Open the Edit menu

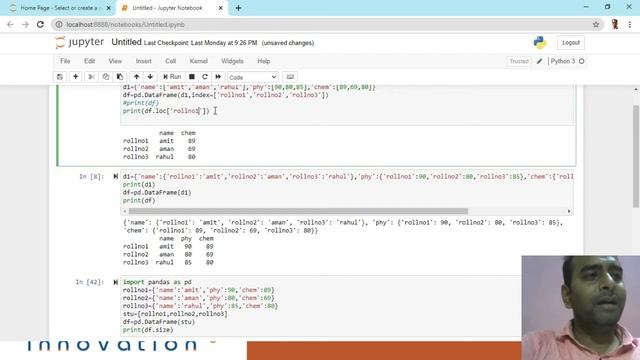89,61
